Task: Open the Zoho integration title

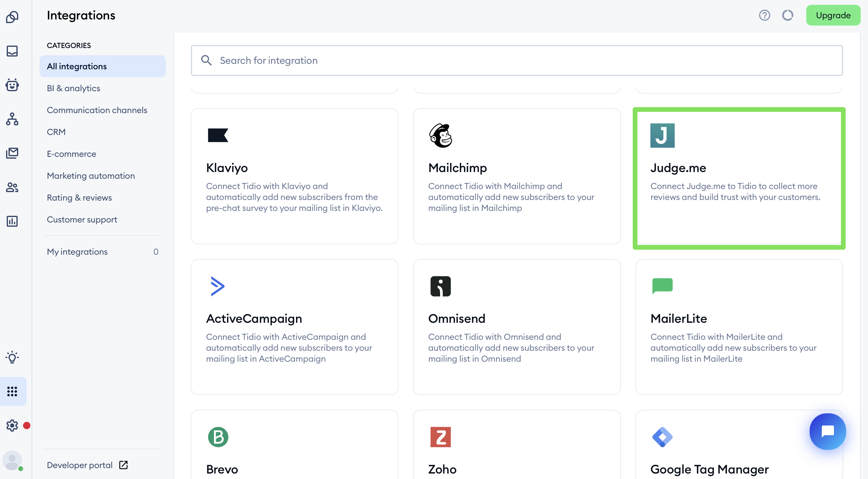Action: (442, 469)
